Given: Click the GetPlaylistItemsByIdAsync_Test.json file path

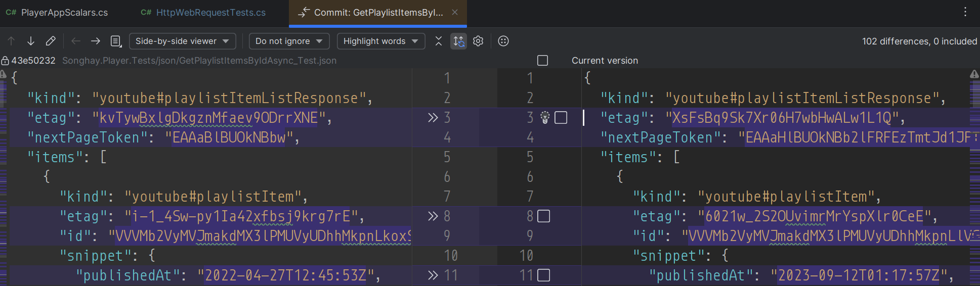Looking at the screenshot, I should [199, 61].
